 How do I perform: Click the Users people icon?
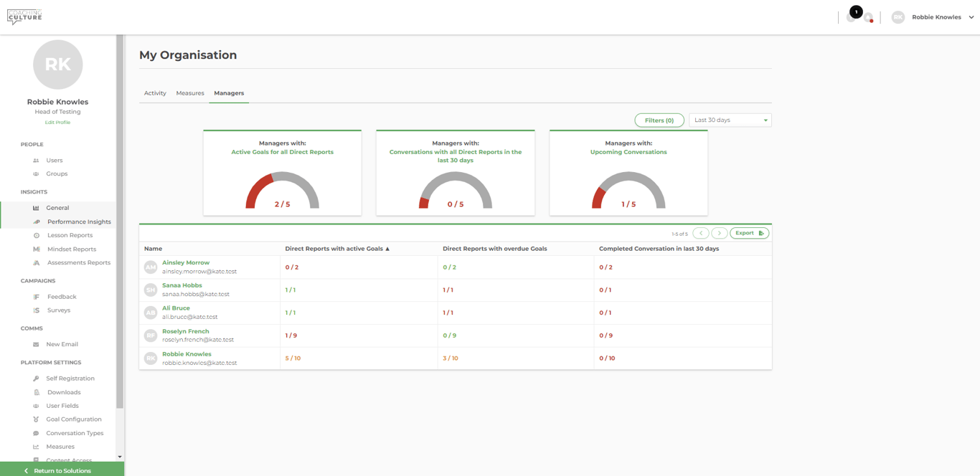(x=36, y=161)
